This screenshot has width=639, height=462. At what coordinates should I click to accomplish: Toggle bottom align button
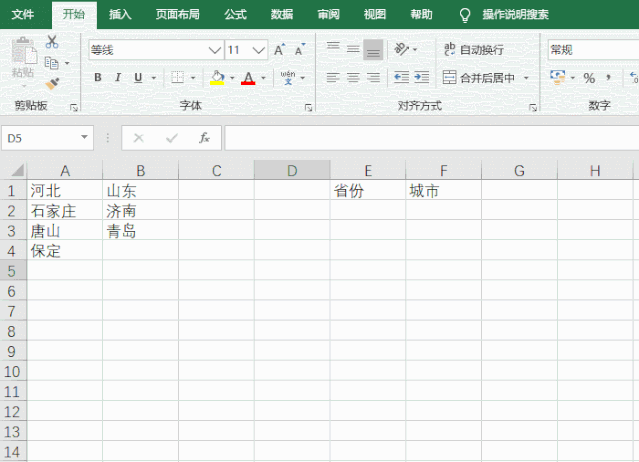(x=373, y=49)
